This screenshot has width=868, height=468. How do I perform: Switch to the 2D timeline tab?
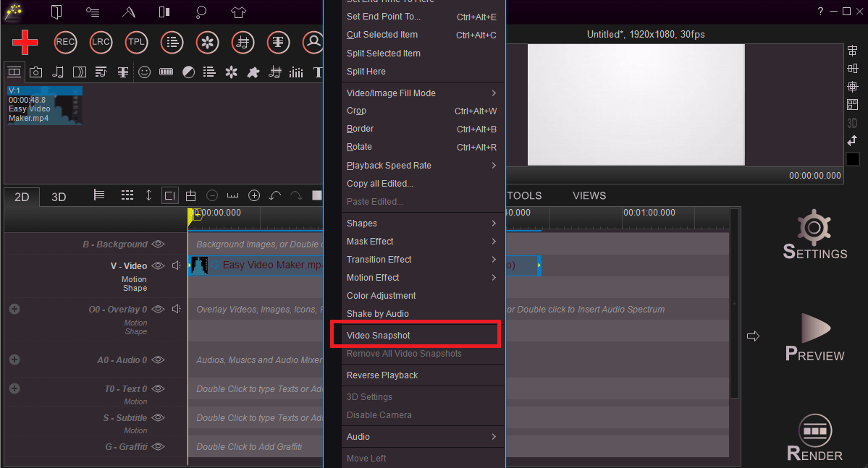22,197
